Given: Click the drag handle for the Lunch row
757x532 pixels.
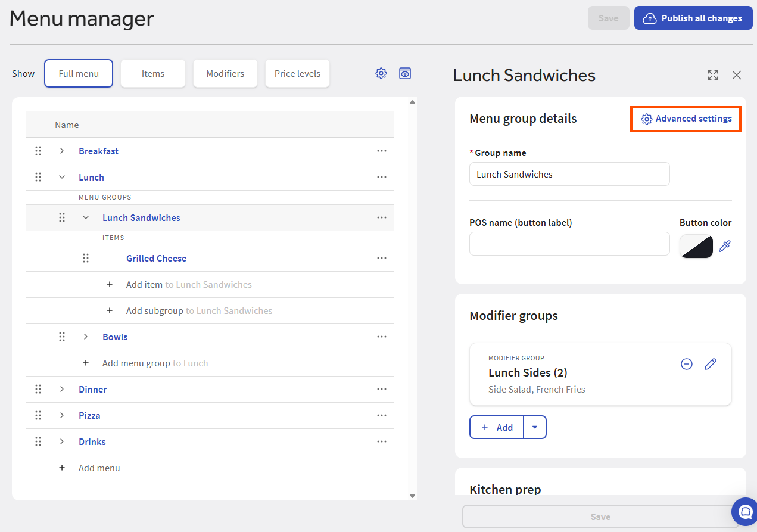Looking at the screenshot, I should coord(38,177).
